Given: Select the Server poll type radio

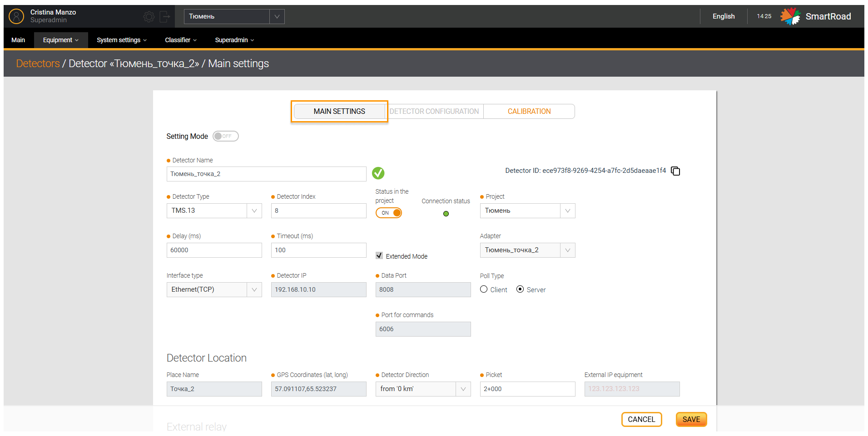Looking at the screenshot, I should click(520, 289).
